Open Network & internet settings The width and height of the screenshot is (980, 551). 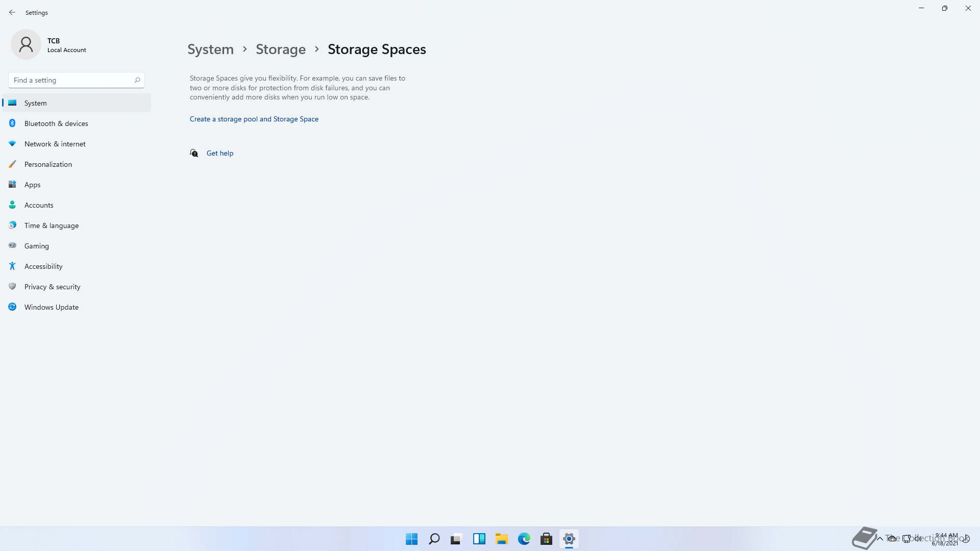pos(77,144)
